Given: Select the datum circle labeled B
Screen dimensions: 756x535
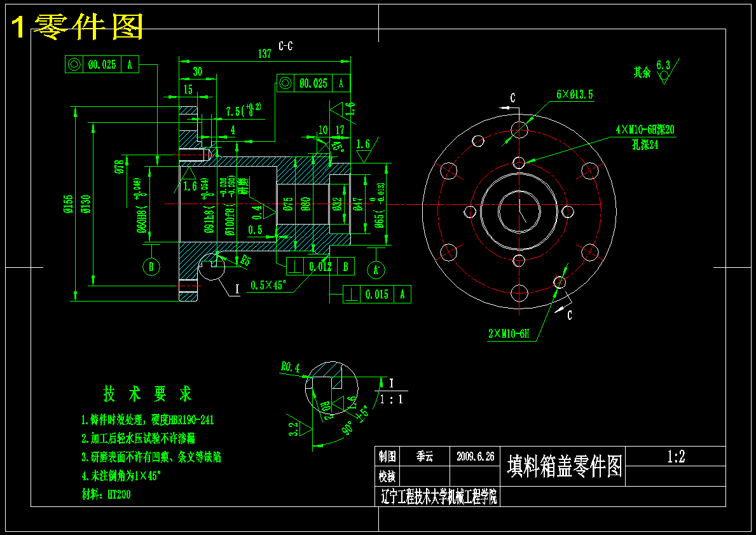Looking at the screenshot, I should (151, 267).
